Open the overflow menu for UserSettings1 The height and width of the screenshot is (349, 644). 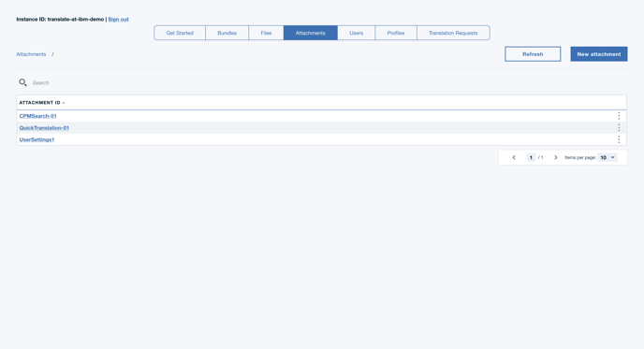pyautogui.click(x=619, y=139)
